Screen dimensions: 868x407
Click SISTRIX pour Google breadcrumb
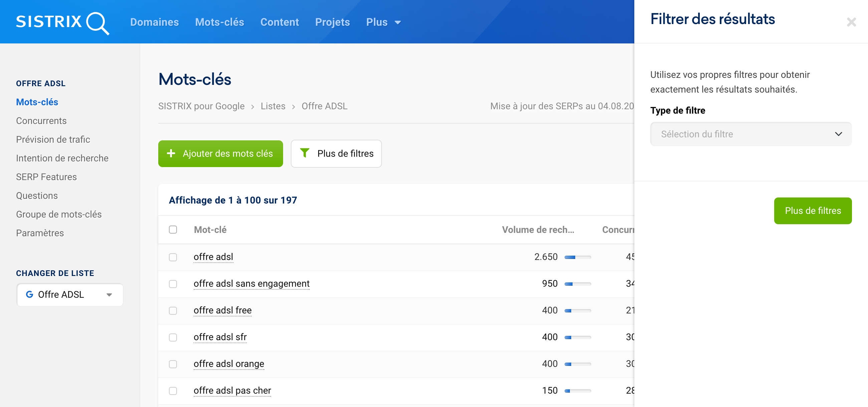coord(202,106)
